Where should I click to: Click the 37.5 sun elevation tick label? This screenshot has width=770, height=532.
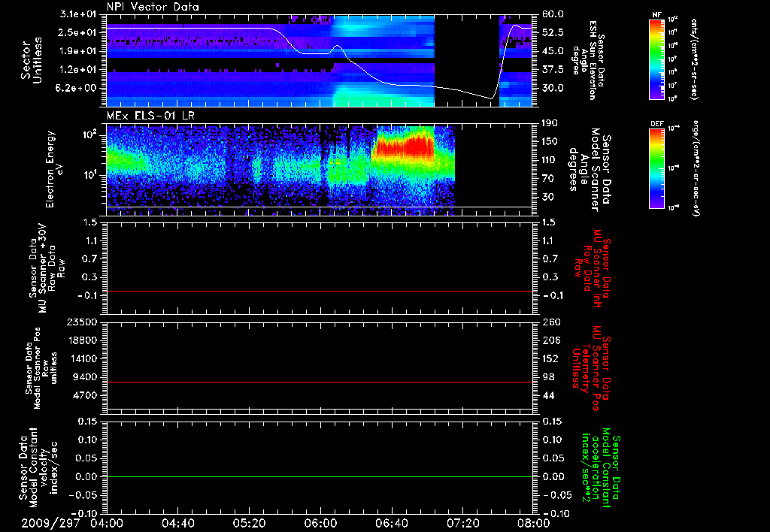point(553,70)
